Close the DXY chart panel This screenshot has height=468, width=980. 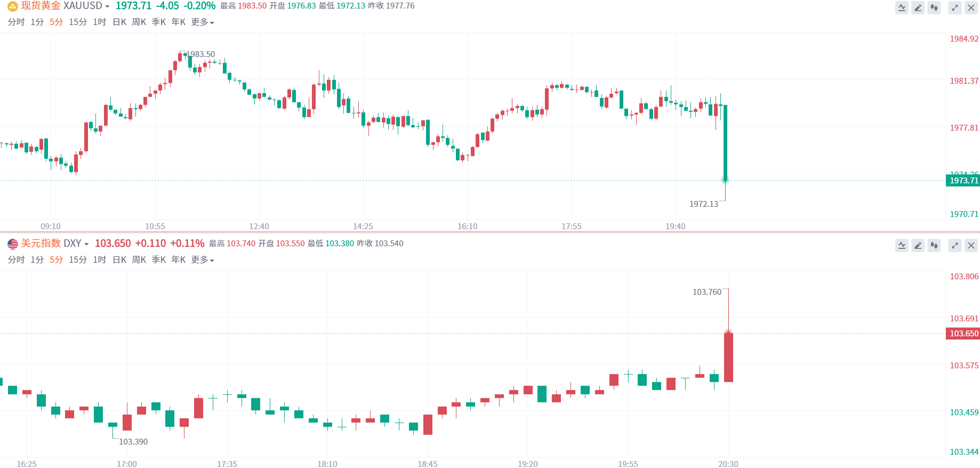[971, 246]
